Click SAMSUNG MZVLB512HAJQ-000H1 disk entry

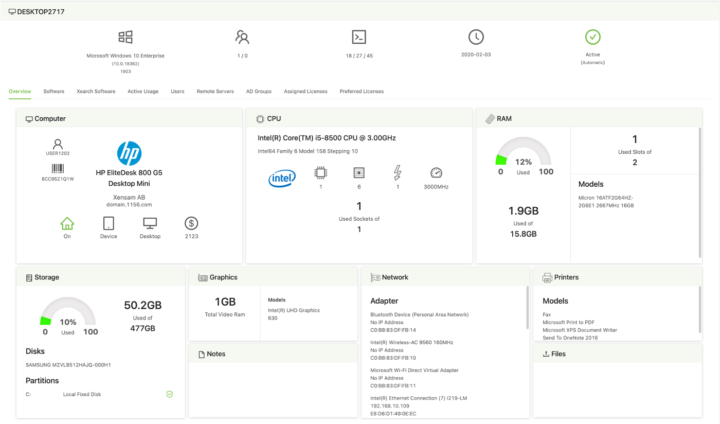click(68, 365)
